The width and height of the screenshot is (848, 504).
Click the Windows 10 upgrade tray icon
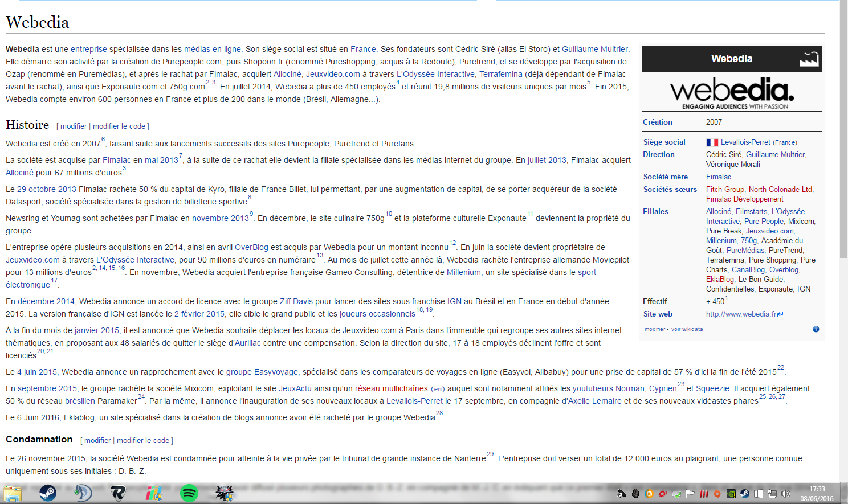(759, 494)
